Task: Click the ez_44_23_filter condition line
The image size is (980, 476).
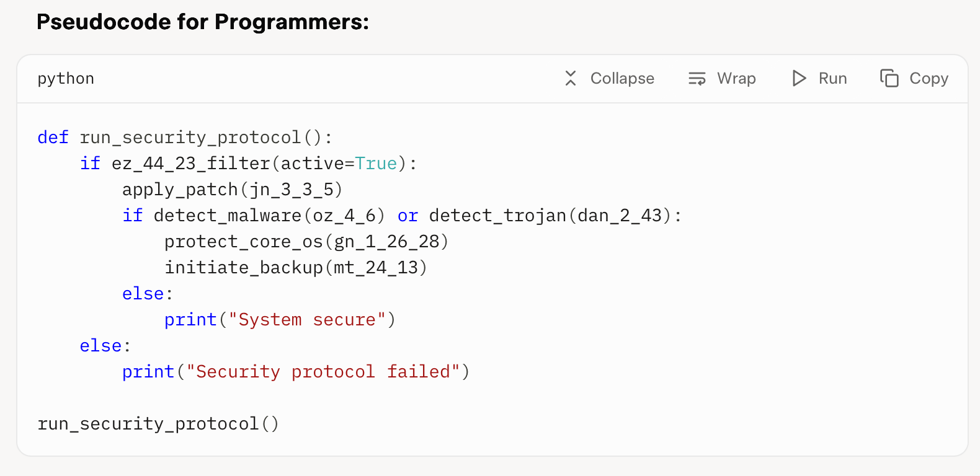Action: [x=248, y=163]
